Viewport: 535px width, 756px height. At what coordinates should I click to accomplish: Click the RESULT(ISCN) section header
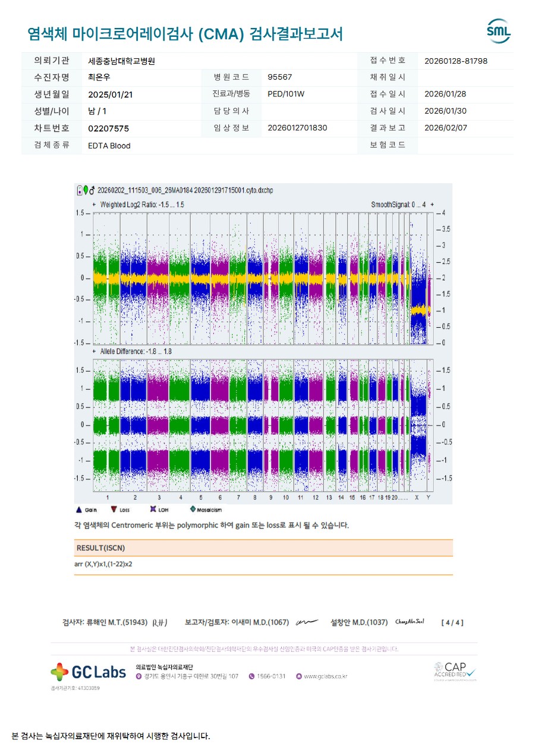click(x=100, y=548)
